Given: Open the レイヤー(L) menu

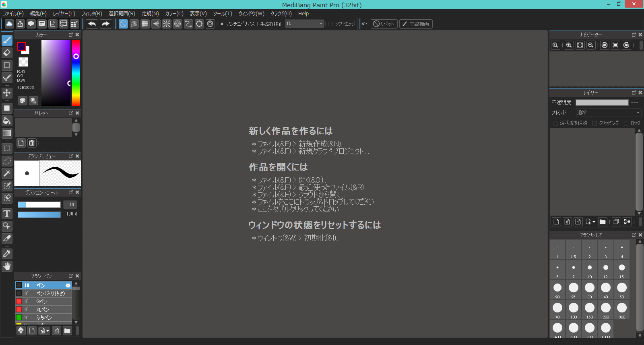Looking at the screenshot, I should point(64,14).
